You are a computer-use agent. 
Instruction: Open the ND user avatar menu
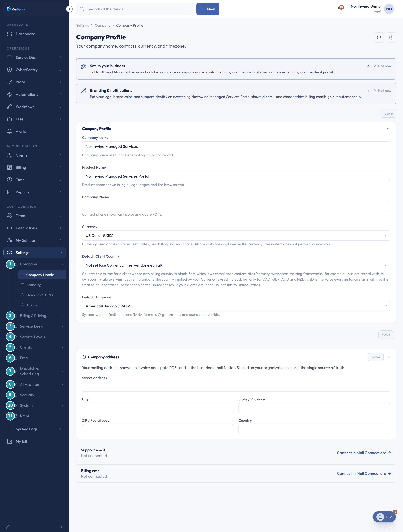point(389,9)
